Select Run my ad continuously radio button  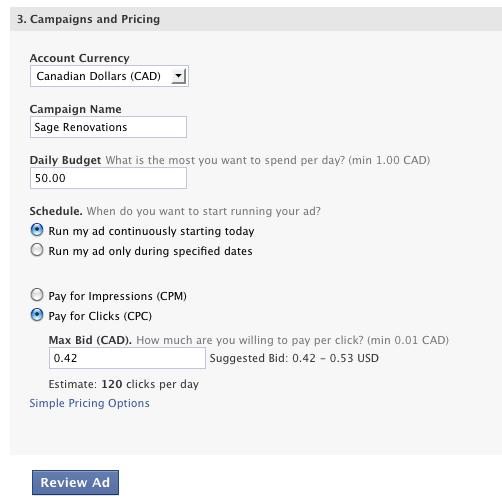[37, 230]
